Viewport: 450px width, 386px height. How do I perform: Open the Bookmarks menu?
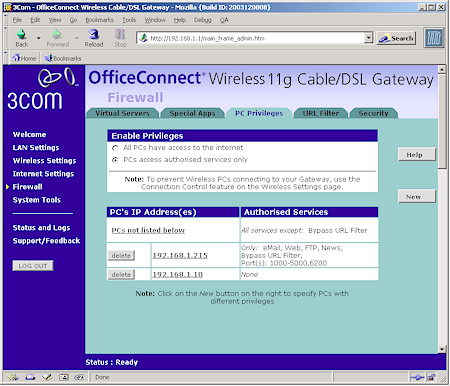coord(99,20)
